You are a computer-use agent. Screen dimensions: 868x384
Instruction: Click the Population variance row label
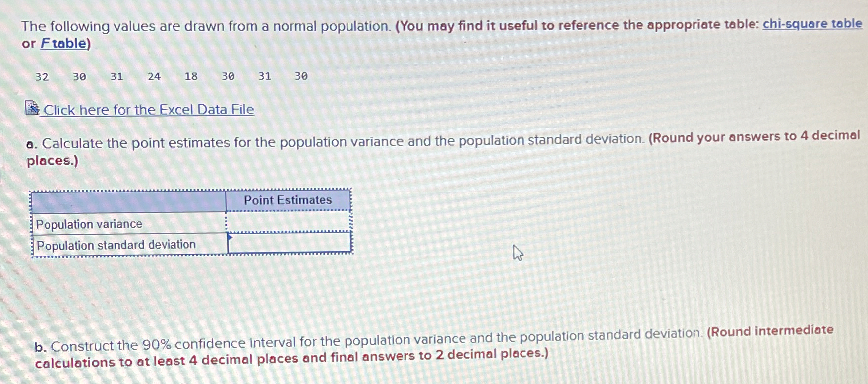tap(89, 224)
